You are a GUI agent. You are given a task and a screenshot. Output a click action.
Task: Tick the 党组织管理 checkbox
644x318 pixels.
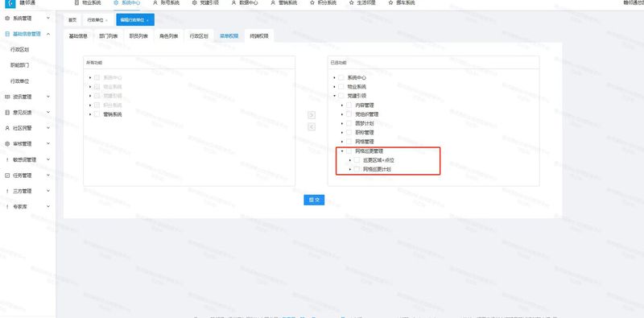(x=349, y=114)
